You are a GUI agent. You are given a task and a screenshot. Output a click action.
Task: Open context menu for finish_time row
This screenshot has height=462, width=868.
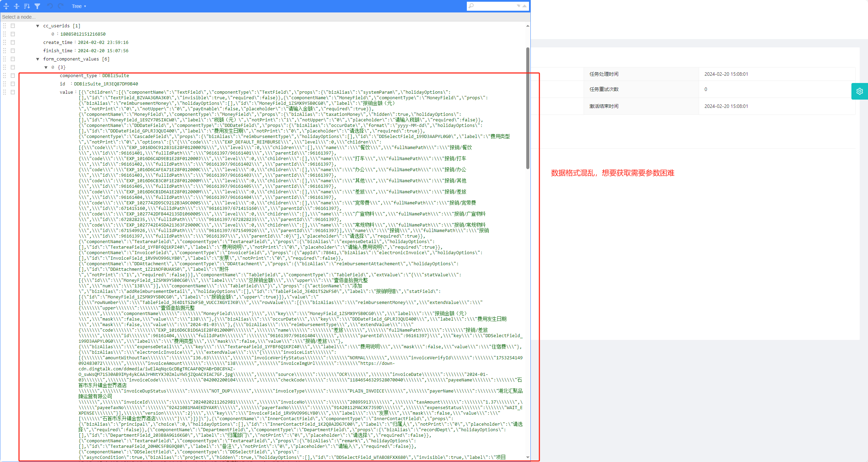[13, 51]
